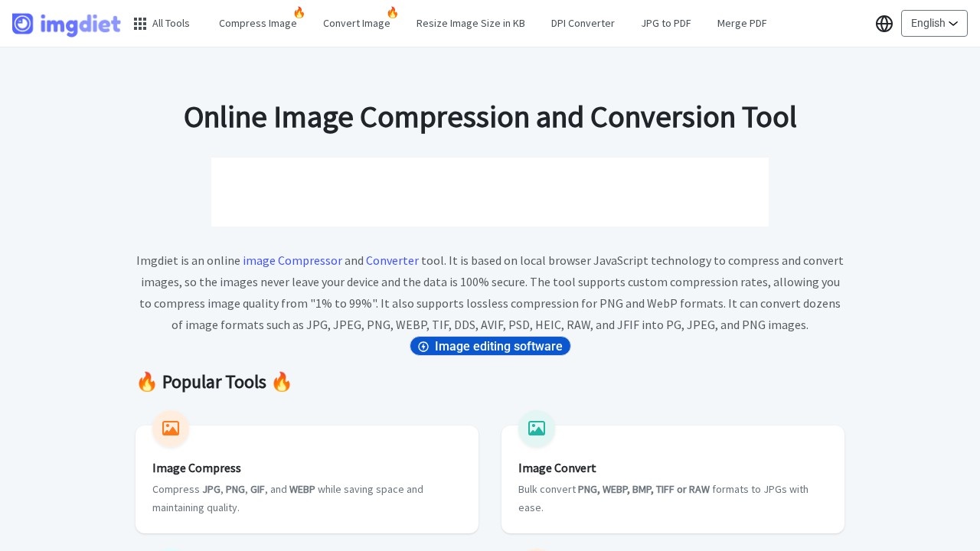Expand the English language dropdown
The height and width of the screenshot is (551, 980).
[934, 24]
